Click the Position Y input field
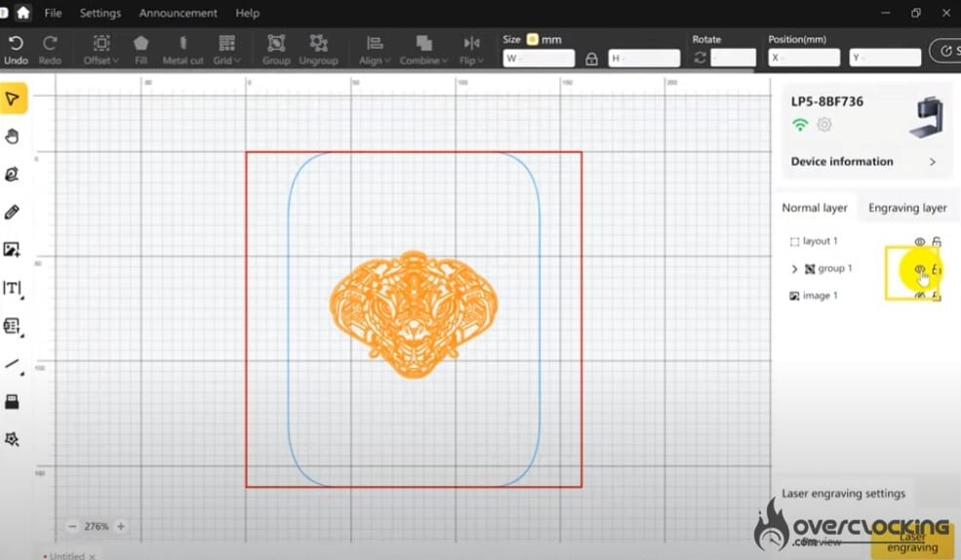This screenshot has width=961, height=560. pos(885,59)
